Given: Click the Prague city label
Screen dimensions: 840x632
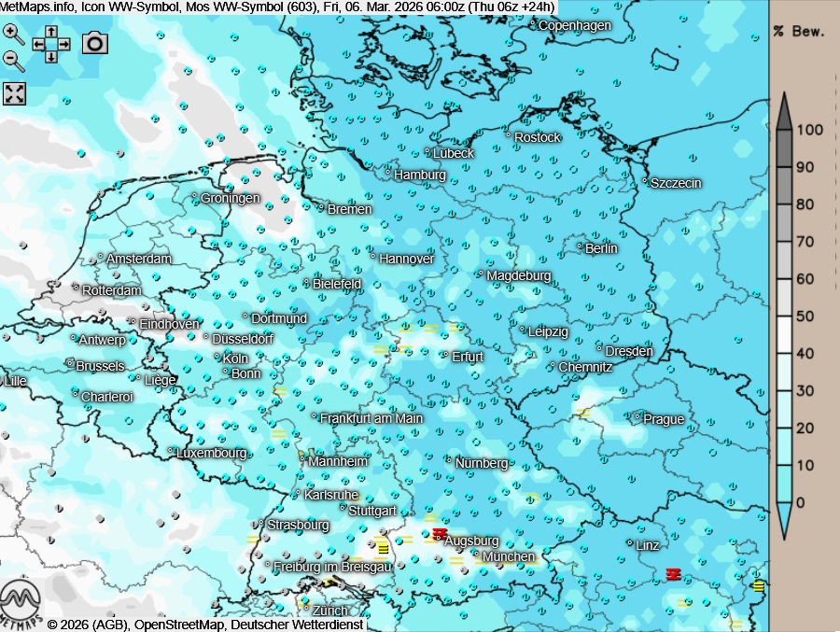Looking at the screenshot, I should coord(663,419).
